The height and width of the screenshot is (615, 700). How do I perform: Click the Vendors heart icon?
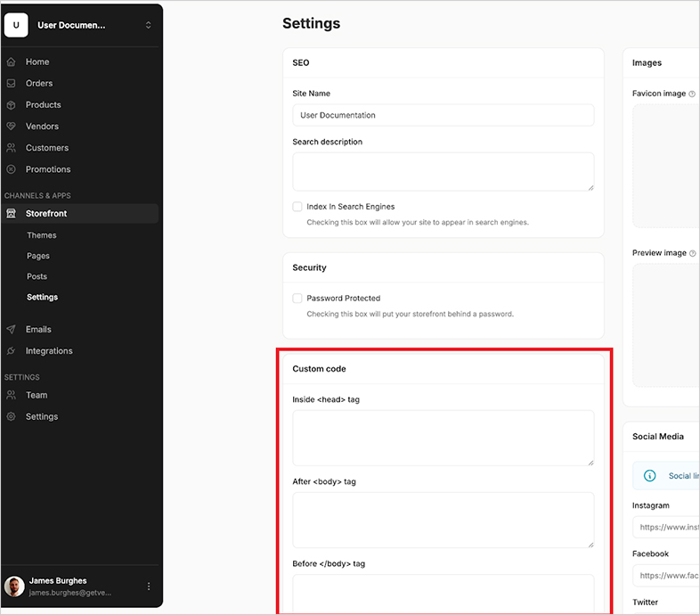[x=12, y=126]
